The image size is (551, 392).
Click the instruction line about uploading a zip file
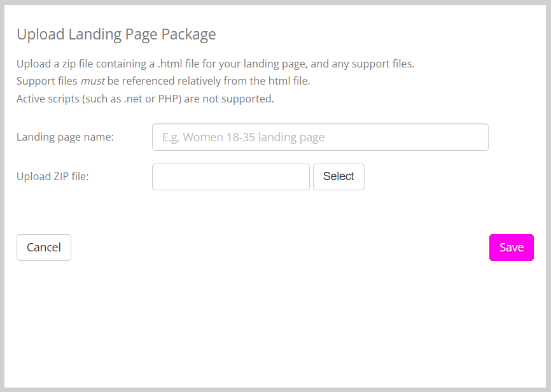[215, 64]
